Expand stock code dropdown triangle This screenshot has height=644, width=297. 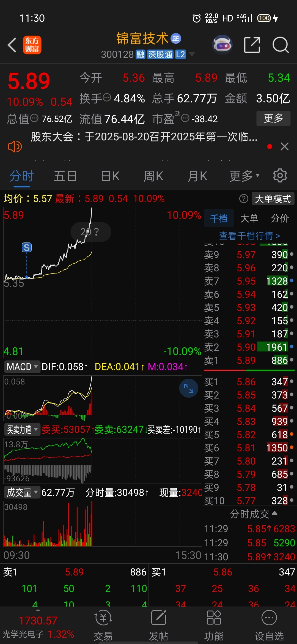(192, 54)
